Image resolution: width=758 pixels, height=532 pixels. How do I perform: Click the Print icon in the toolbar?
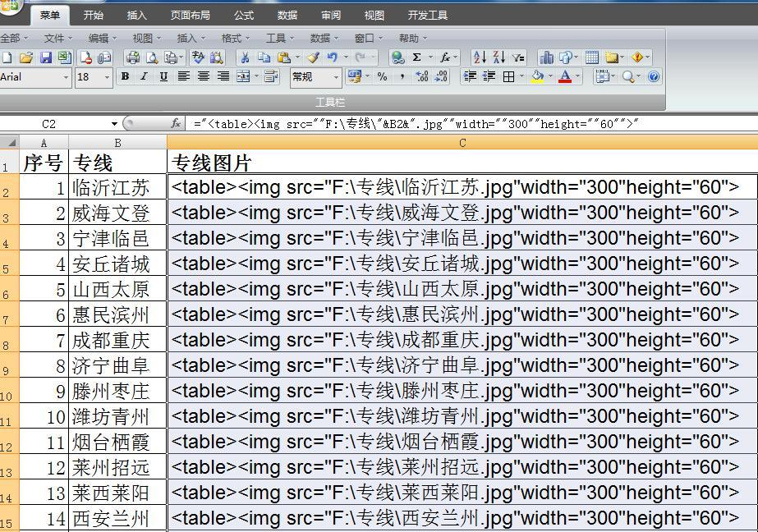click(x=132, y=57)
